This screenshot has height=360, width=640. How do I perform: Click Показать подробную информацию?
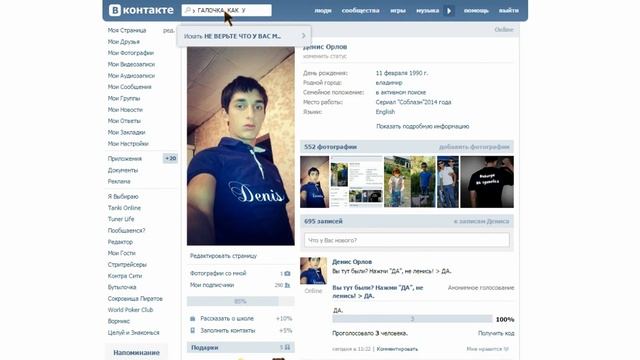[x=422, y=127]
